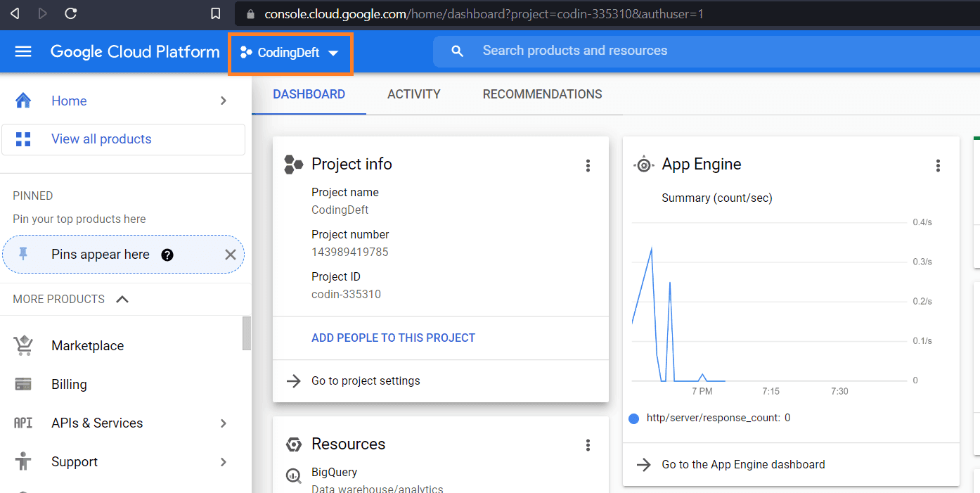Open BigQuery resource link
This screenshot has height=493, width=980.
pyautogui.click(x=335, y=473)
